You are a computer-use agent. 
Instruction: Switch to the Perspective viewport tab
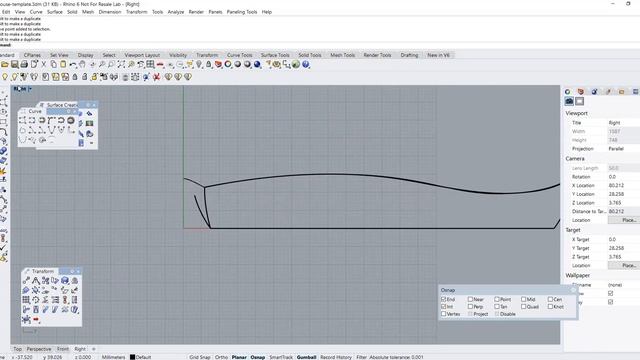click(x=39, y=349)
